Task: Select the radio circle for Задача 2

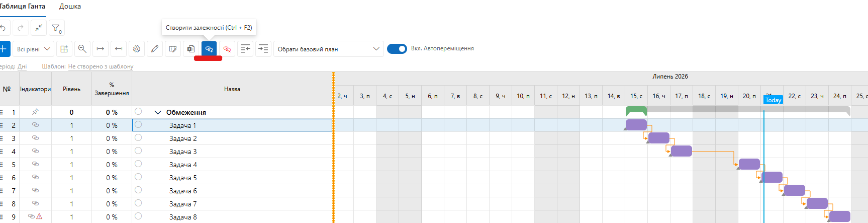Action: 138,137
